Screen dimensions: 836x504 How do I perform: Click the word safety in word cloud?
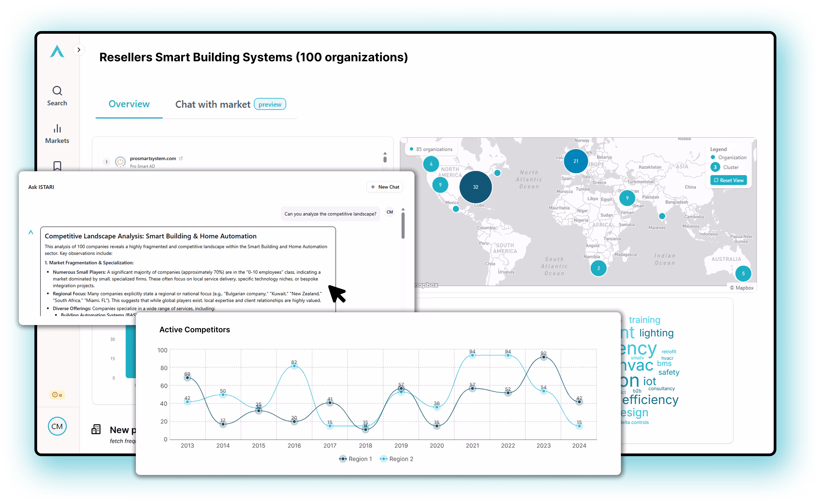668,372
